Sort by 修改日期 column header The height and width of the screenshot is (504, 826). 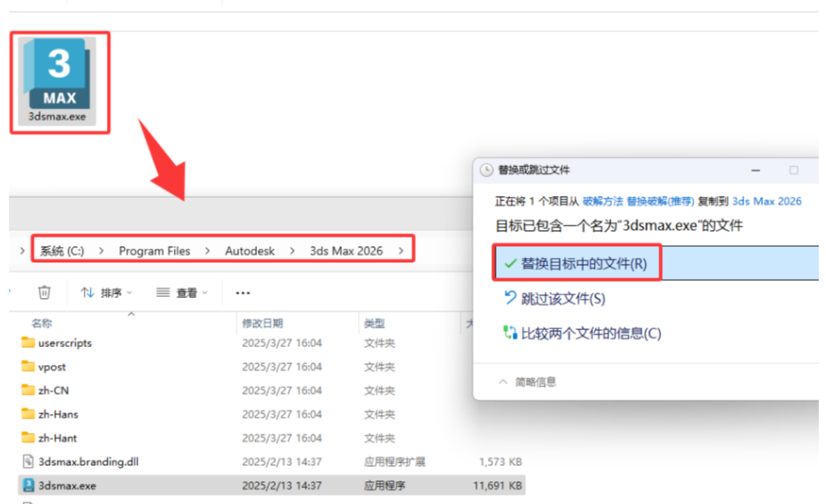(262, 323)
